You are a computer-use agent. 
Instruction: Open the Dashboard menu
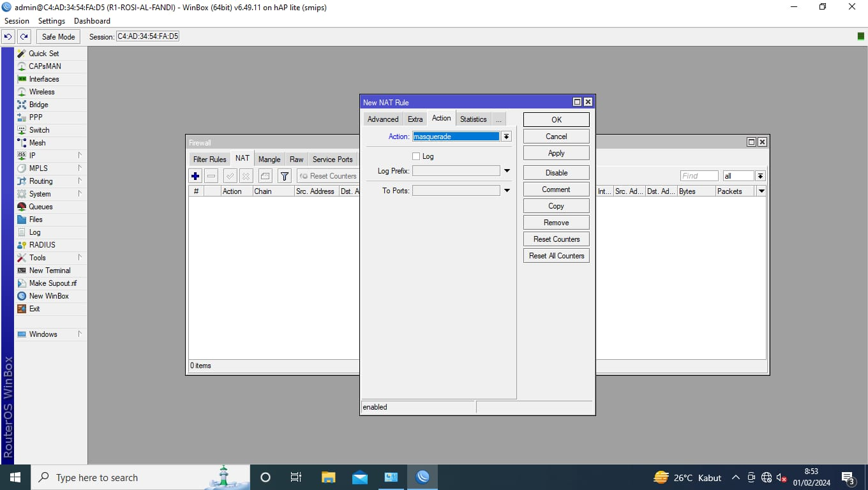click(92, 21)
